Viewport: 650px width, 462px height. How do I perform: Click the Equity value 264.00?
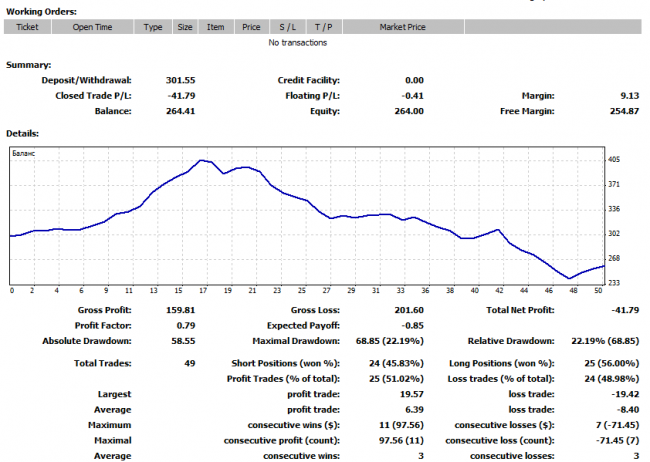coord(407,111)
